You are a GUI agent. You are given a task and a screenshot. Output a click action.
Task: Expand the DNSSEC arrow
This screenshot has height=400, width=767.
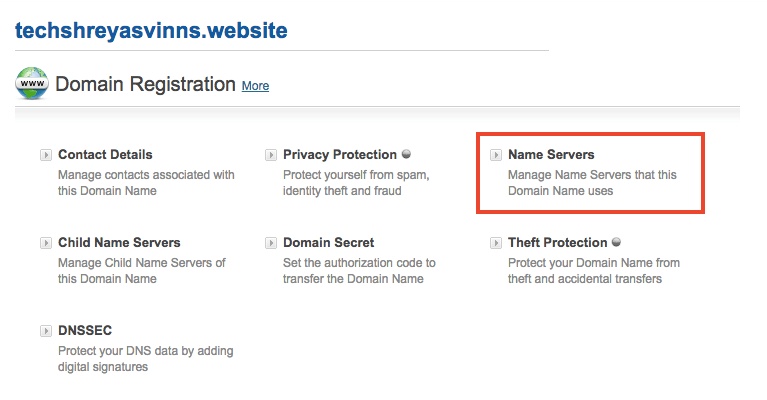(x=46, y=331)
